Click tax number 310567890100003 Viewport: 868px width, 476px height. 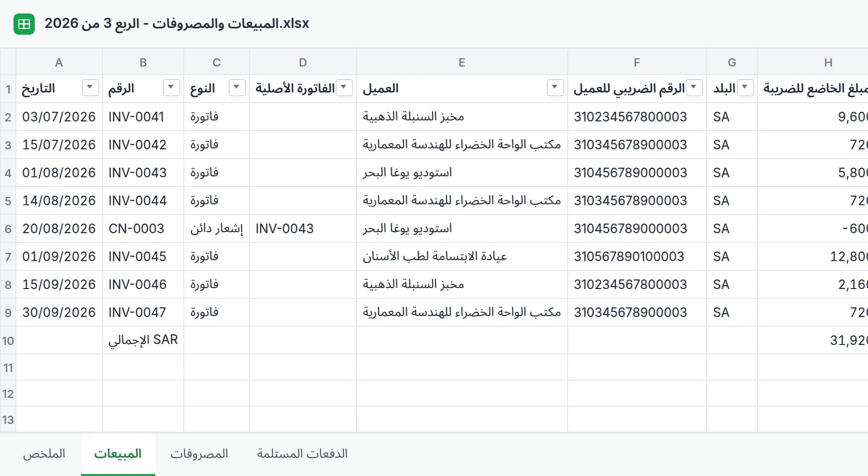(x=637, y=257)
